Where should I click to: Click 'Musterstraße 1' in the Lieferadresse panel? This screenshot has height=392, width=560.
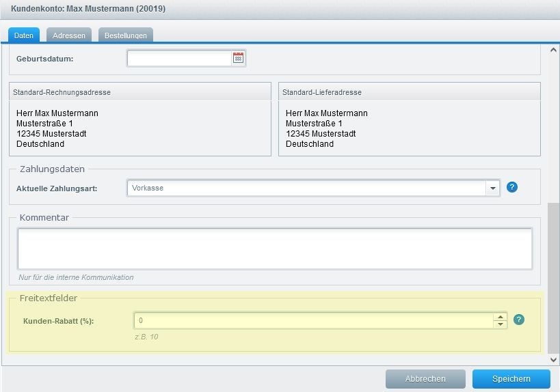coord(314,124)
